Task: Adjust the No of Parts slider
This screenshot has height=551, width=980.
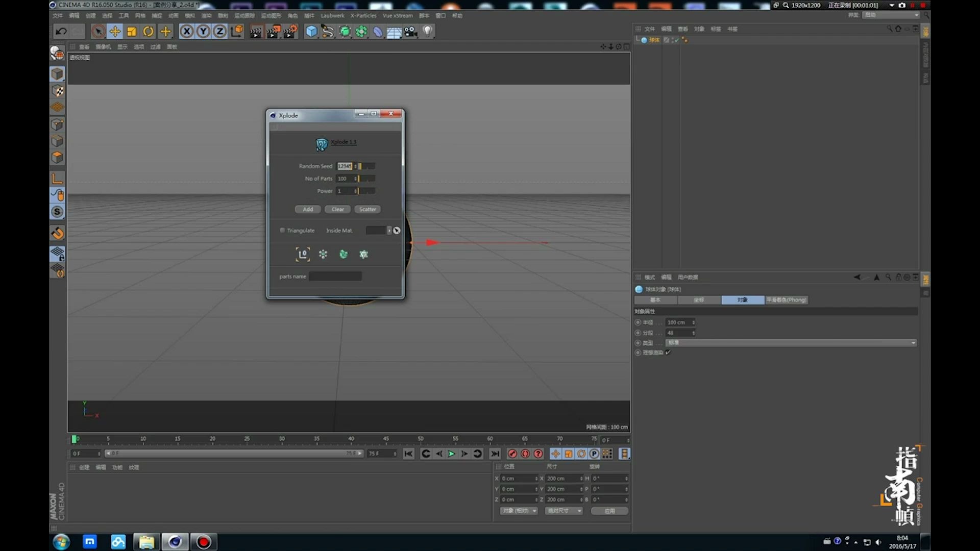Action: coord(367,179)
